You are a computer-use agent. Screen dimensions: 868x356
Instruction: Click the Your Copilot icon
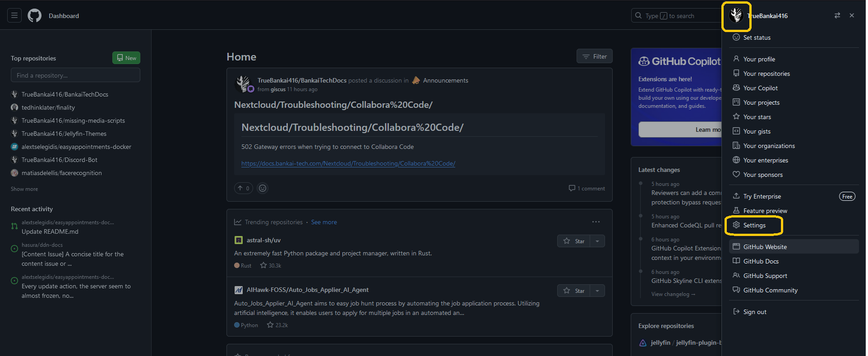(736, 88)
